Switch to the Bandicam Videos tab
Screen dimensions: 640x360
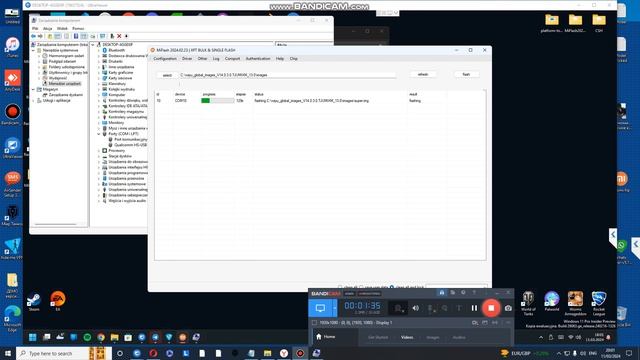tap(407, 337)
